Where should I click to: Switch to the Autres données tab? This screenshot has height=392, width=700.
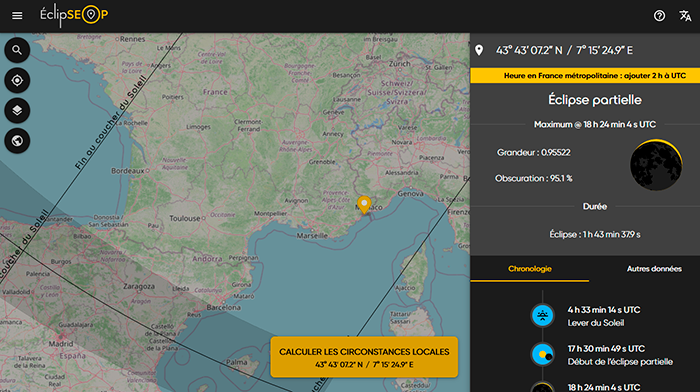[654, 269]
